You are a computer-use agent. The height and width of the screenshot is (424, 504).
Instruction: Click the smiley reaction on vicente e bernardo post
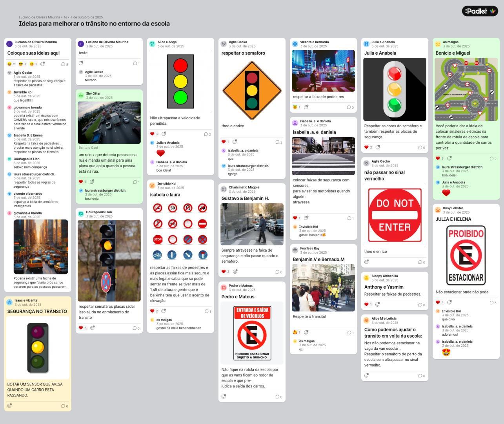pyautogui.click(x=295, y=107)
